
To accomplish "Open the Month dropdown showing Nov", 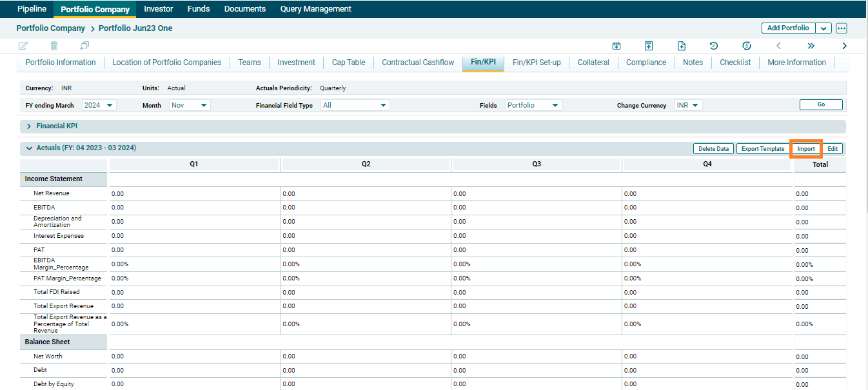I will pos(190,105).
